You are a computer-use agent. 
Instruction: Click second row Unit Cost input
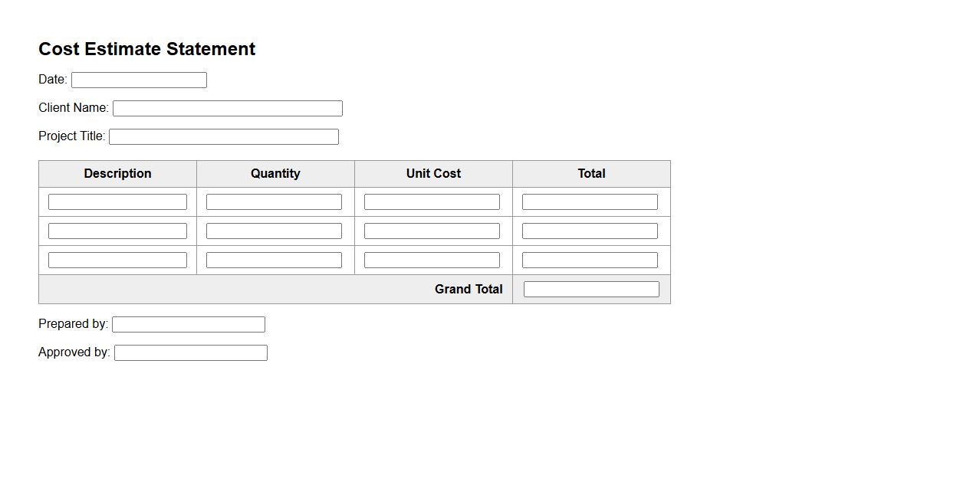click(432, 231)
